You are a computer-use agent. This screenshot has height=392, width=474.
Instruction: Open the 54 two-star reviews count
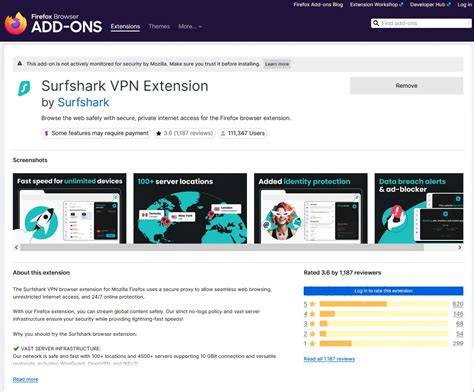460,334
